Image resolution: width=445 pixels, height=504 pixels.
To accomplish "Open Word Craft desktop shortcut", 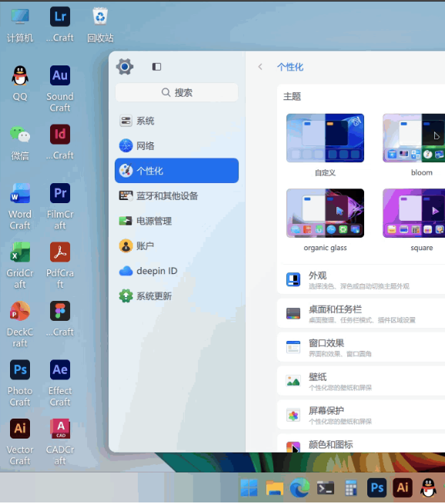I will 20,206.
